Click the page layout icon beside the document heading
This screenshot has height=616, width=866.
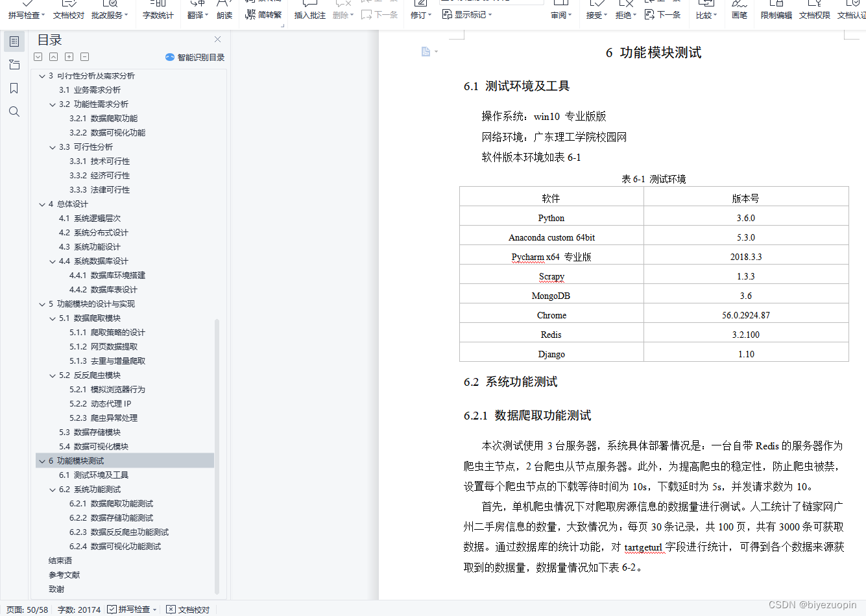coord(426,51)
